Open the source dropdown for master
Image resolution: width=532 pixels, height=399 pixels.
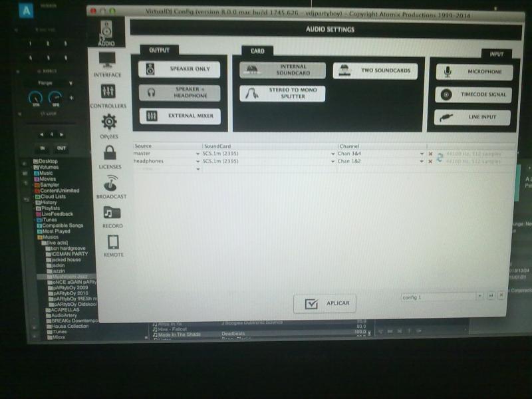point(198,154)
